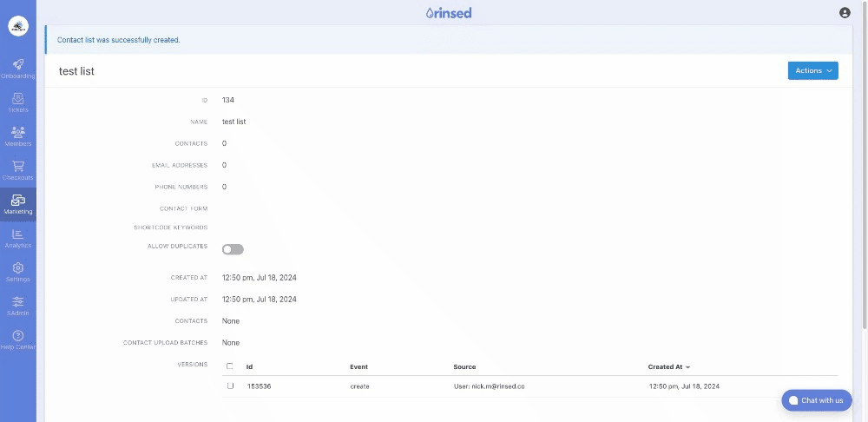Screen dimensions: 868x422
Task: Click the ID value 134
Action: 228,100
